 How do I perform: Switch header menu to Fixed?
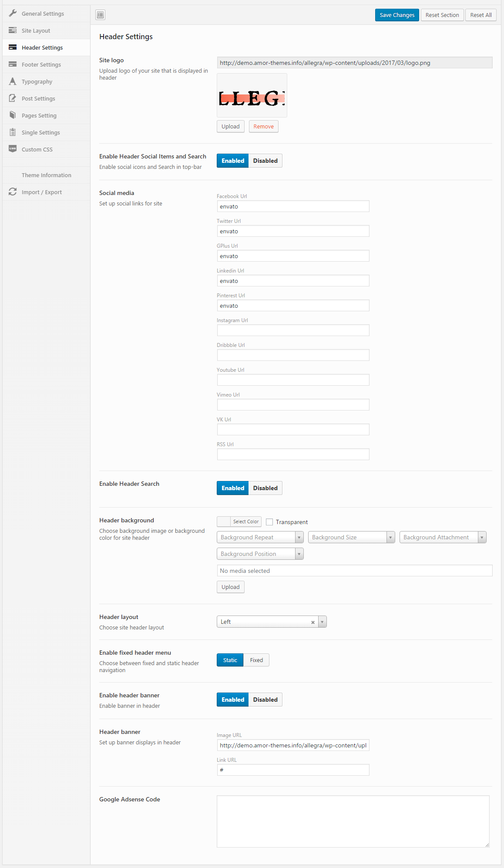click(256, 660)
